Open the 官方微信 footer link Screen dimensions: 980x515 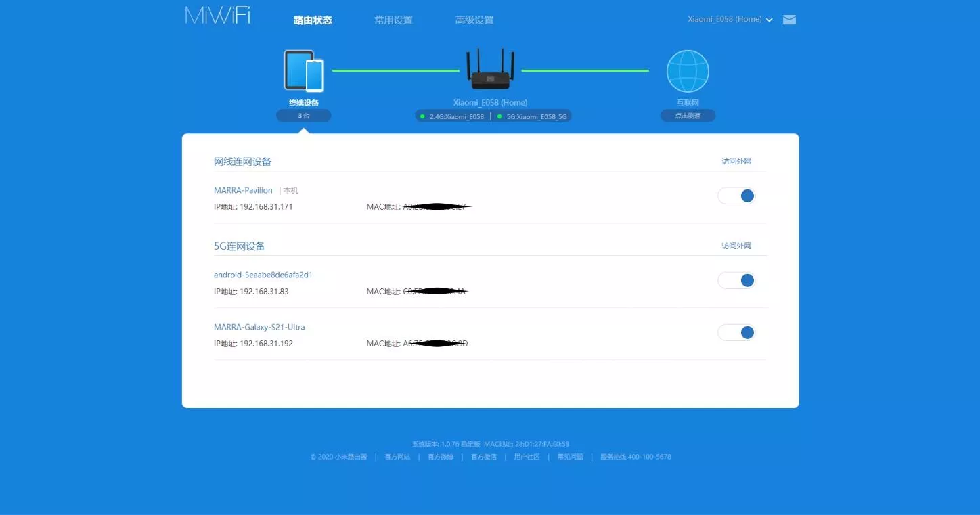pos(484,457)
